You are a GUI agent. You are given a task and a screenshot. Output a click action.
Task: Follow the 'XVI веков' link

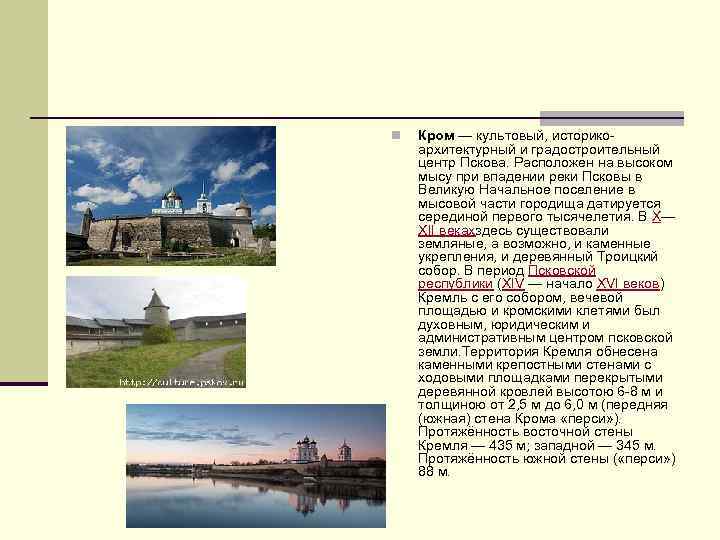pos(628,284)
